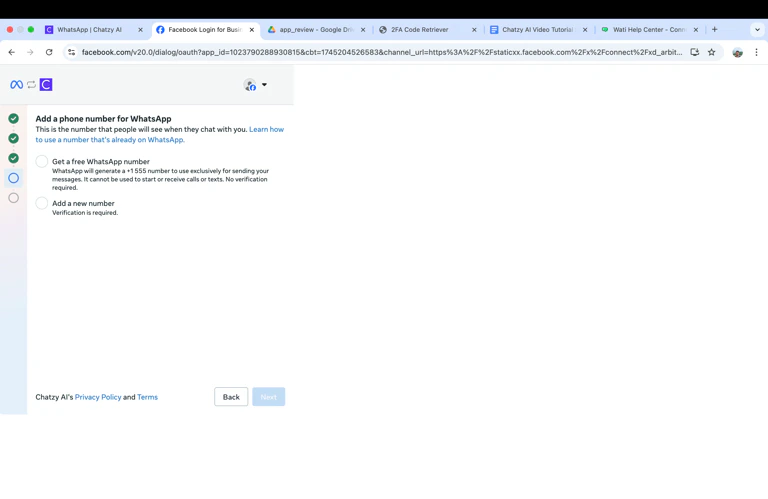
Task: Close the WhatsApp | Chatzy AI tab
Action: click(141, 30)
